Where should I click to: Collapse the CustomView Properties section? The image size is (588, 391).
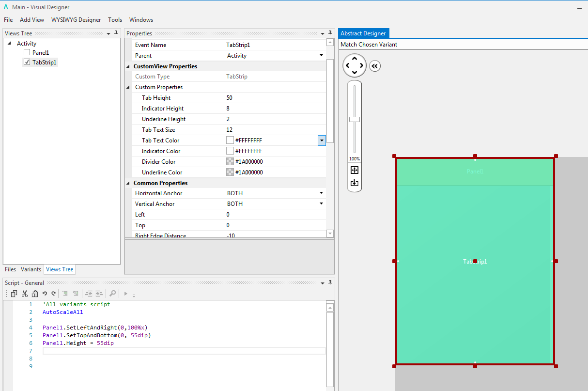[x=128, y=66]
